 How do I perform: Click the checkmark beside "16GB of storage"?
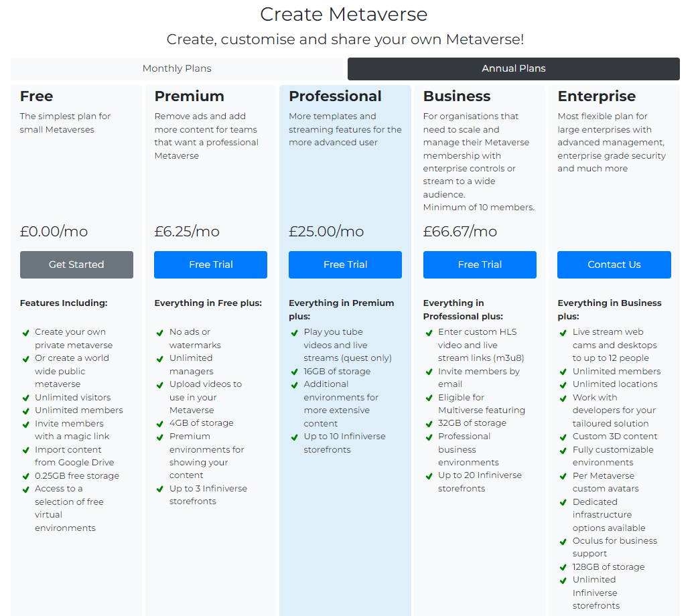coord(295,372)
